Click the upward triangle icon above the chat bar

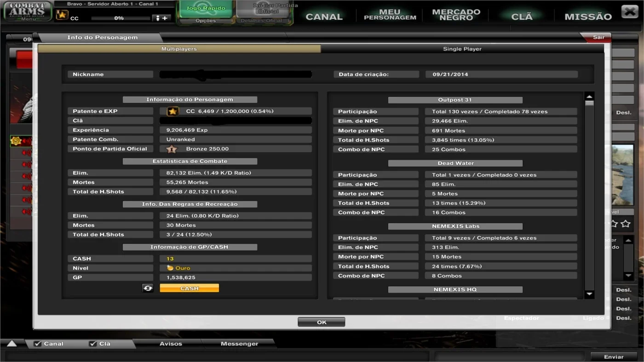12,343
